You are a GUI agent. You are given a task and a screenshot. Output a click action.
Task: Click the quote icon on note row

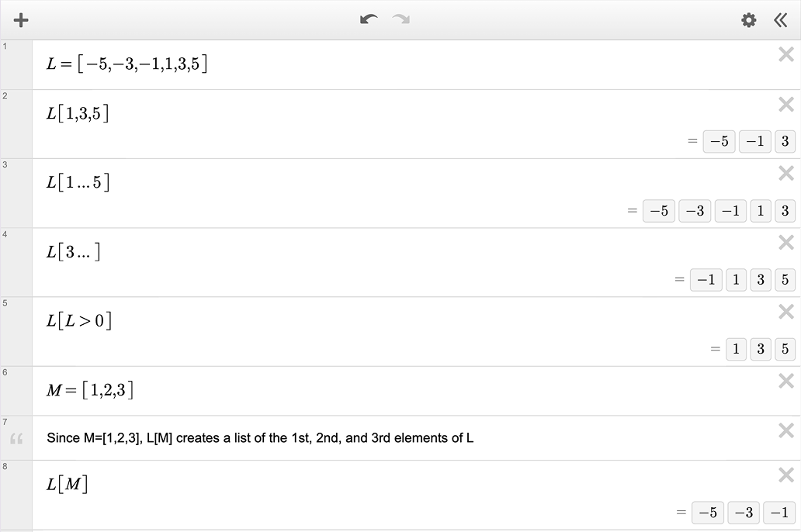point(16,440)
